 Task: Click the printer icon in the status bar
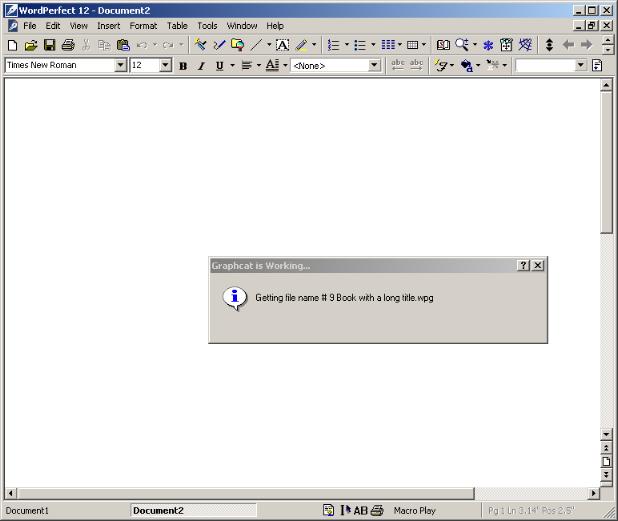(377, 510)
